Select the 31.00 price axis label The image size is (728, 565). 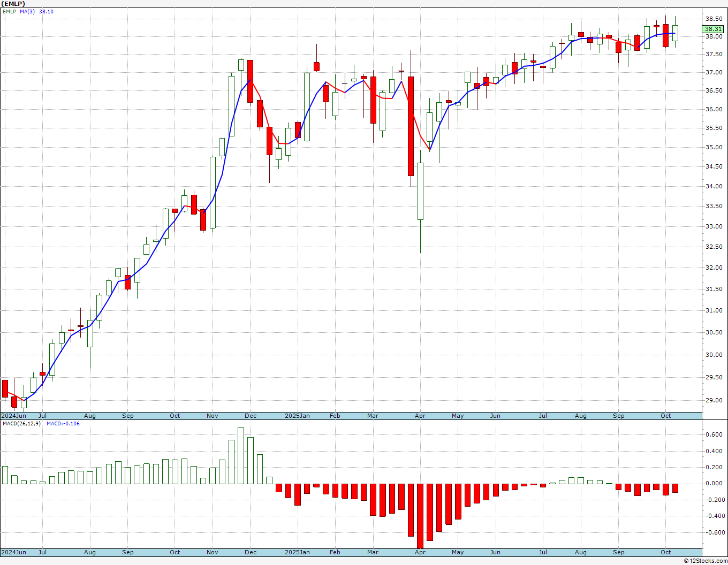pos(713,310)
